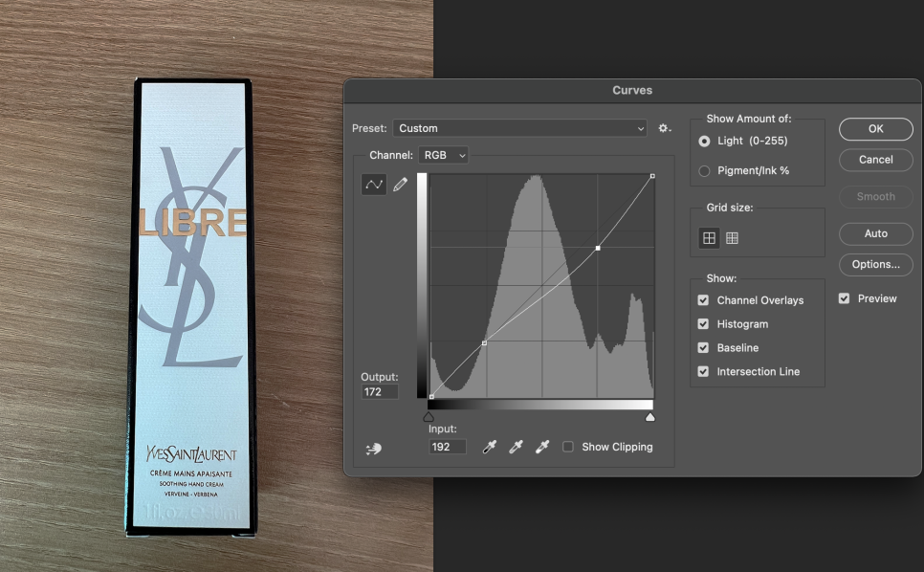Pick the gray point eyedropper
The image size is (924, 572).
[516, 447]
